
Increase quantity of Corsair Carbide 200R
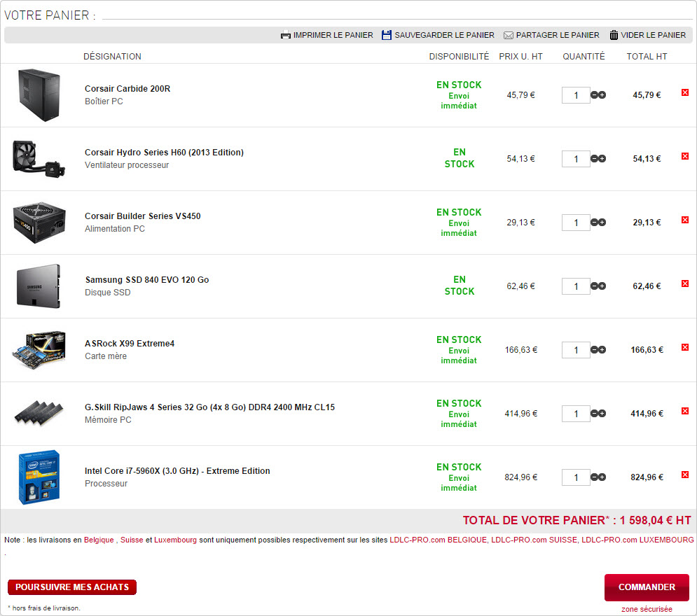[x=602, y=95]
